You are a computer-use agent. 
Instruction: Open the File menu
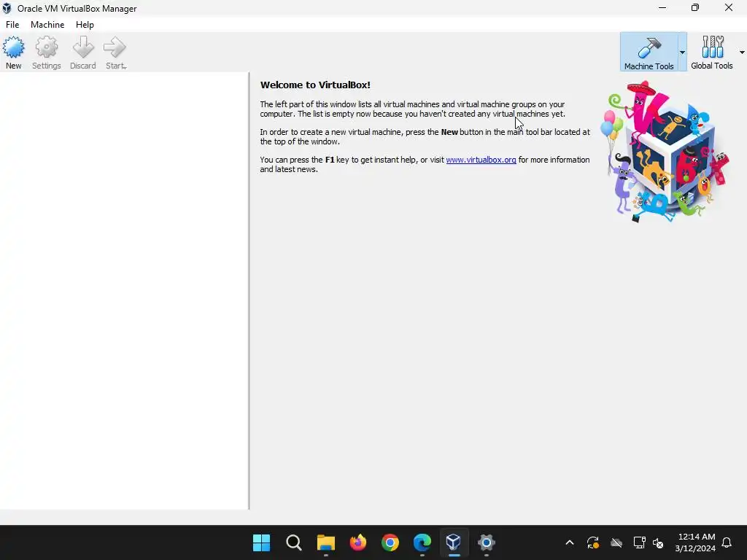point(12,25)
